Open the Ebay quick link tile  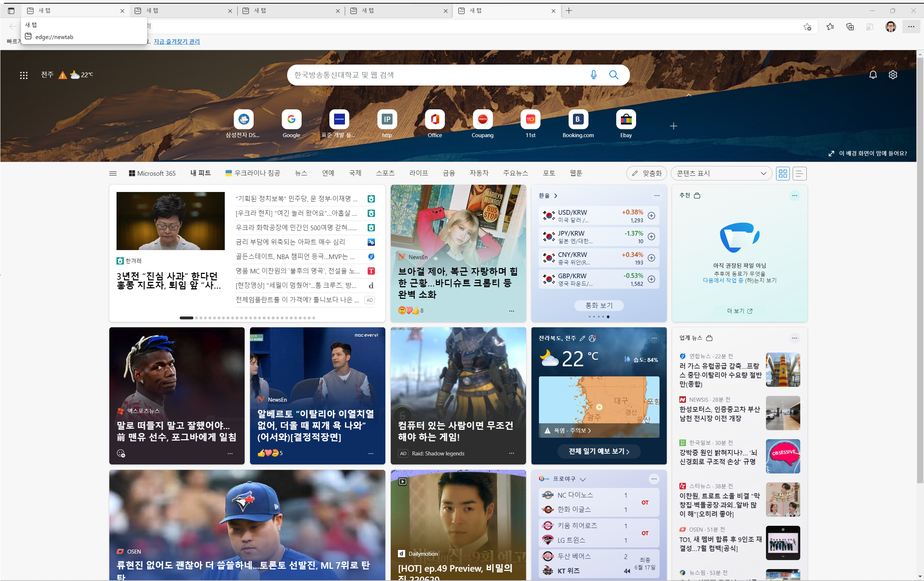pyautogui.click(x=626, y=119)
